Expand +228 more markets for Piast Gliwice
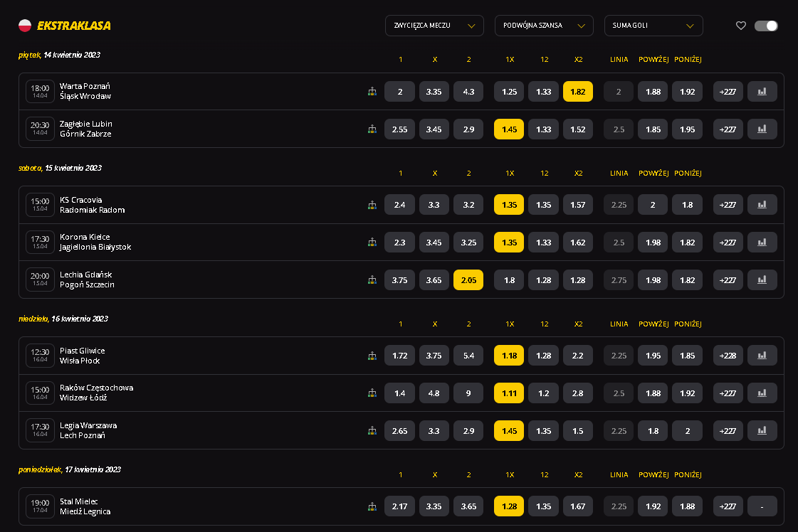The height and width of the screenshot is (532, 798). click(x=728, y=356)
